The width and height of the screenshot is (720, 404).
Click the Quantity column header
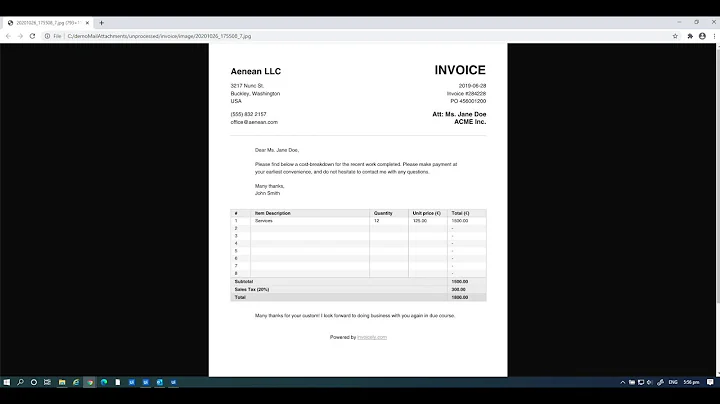tap(383, 213)
